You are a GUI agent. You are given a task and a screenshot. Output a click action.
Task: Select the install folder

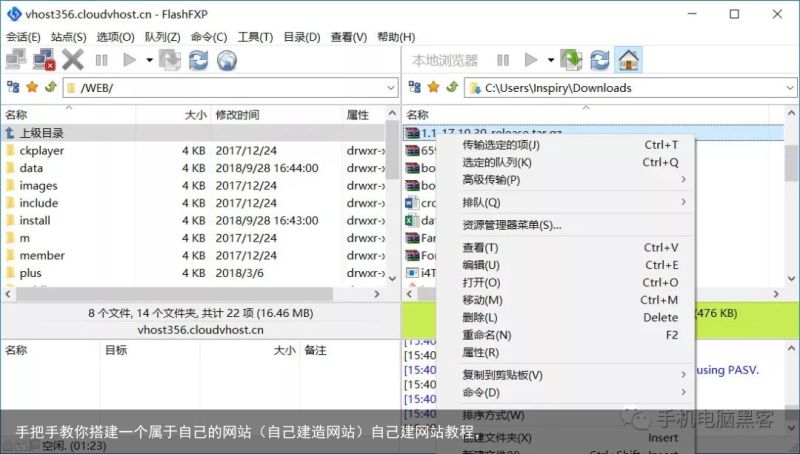194,220
